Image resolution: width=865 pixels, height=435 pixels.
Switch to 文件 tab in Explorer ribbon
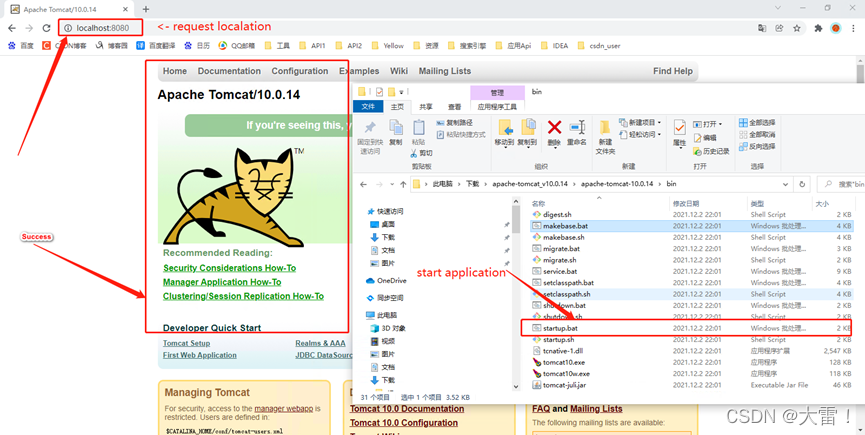tap(368, 107)
